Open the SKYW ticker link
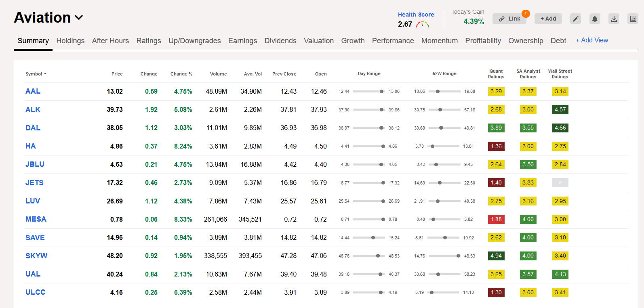644x308 pixels. tap(36, 256)
